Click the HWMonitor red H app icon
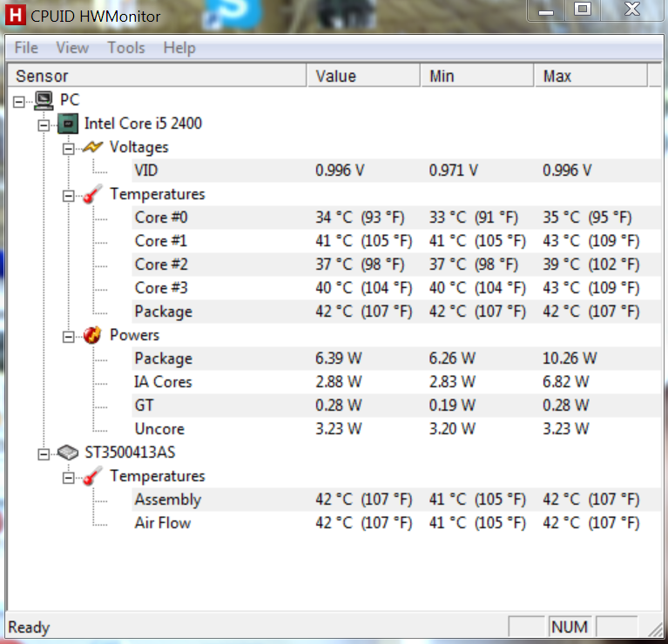 point(16,16)
